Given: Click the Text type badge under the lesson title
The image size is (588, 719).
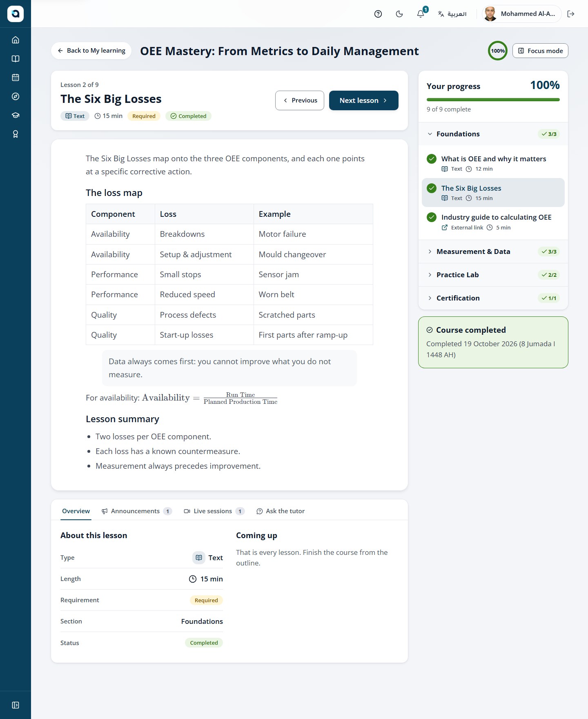Looking at the screenshot, I should (x=75, y=116).
